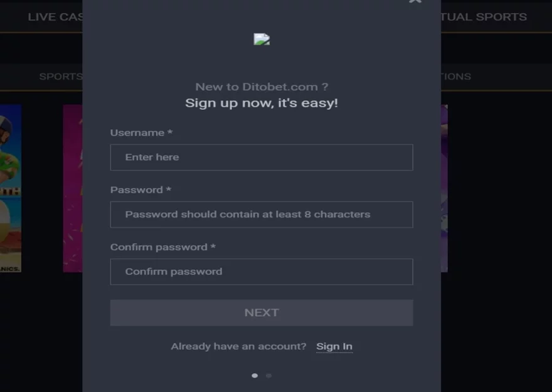The height and width of the screenshot is (392, 552).
Task: Open the cricket game thumbnail on the left
Action: pos(11,188)
